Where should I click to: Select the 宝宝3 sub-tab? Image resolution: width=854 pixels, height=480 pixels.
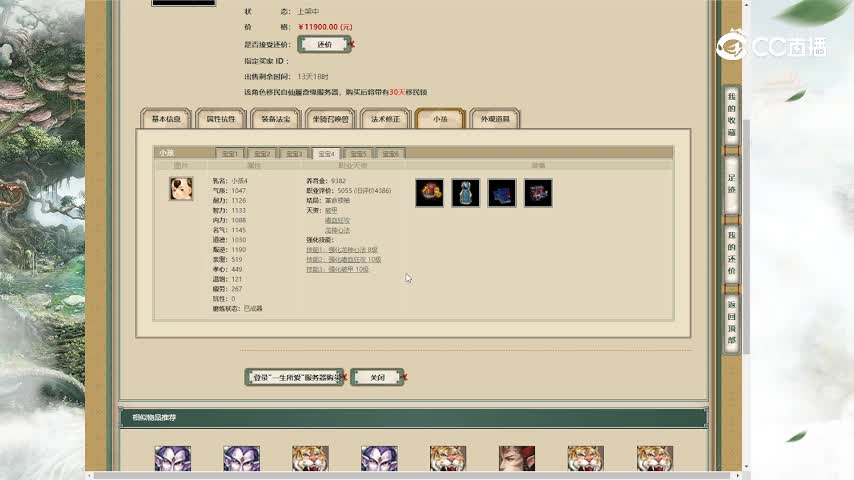click(294, 154)
